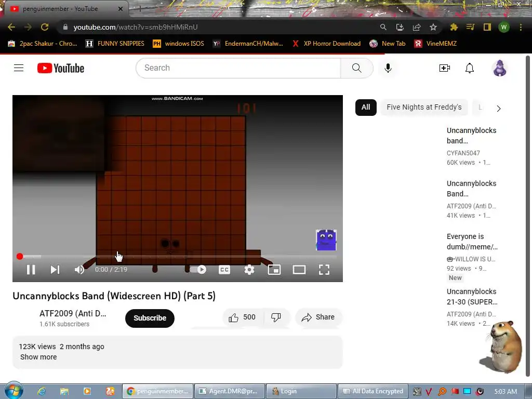Open the media control playlist icon
Image resolution: width=532 pixels, height=399 pixels.
pyautogui.click(x=470, y=27)
